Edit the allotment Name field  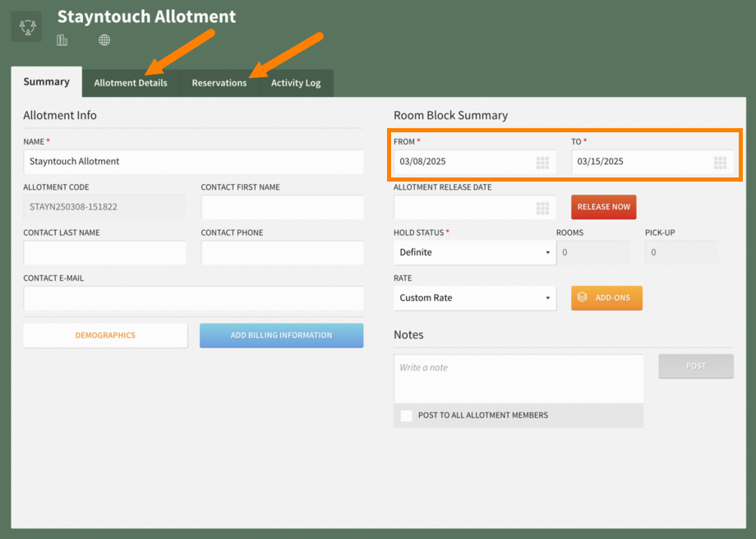(x=193, y=162)
